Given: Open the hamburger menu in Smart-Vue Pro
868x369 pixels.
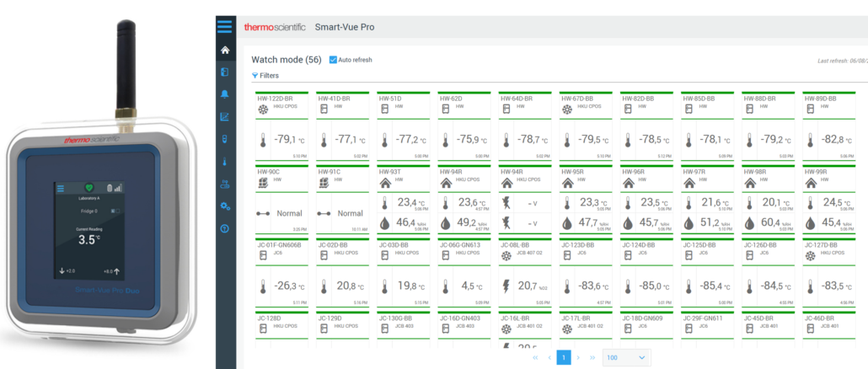Looking at the screenshot, I should click(225, 27).
